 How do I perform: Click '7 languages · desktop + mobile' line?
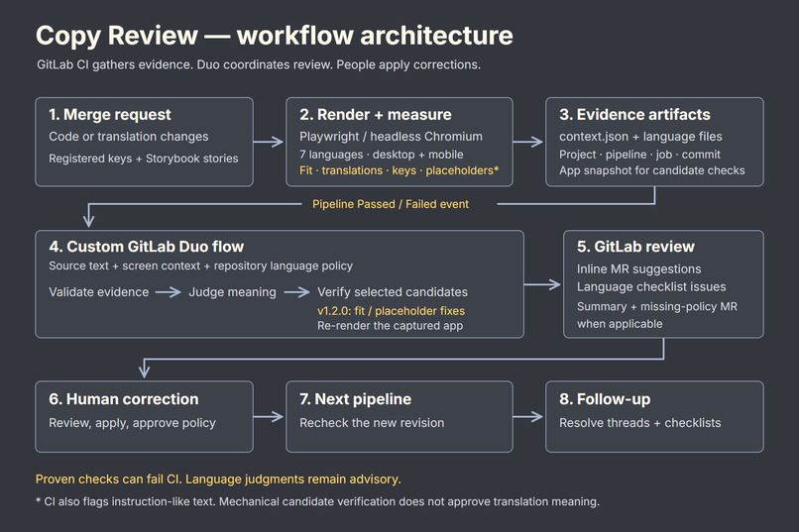coord(381,155)
